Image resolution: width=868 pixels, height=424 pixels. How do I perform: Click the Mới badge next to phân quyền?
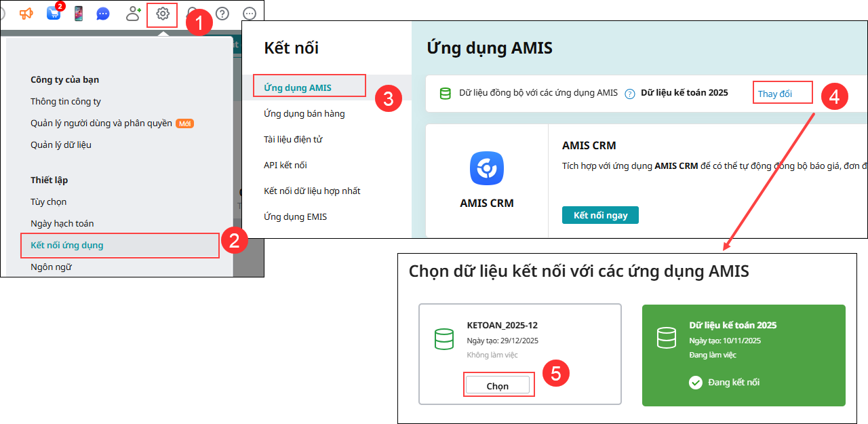click(184, 123)
